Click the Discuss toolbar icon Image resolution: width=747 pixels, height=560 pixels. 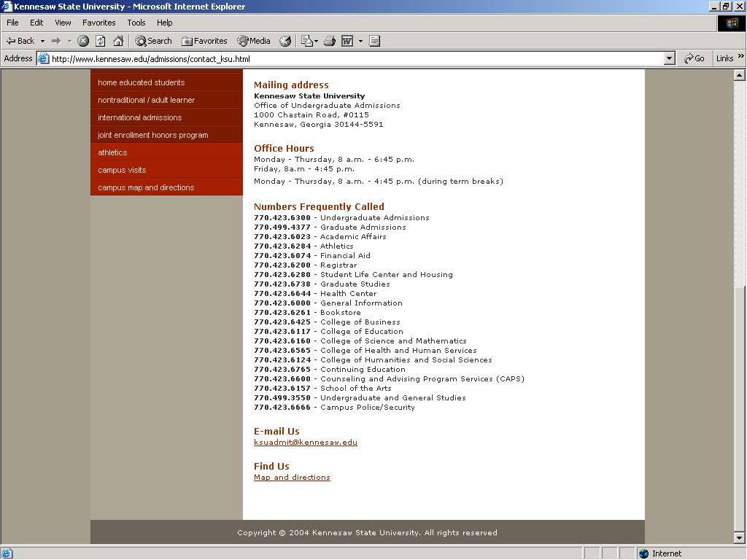tap(374, 41)
